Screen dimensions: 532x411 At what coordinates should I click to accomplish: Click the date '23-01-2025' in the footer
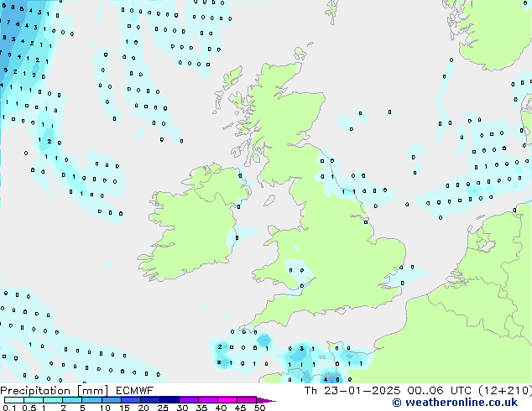(x=362, y=391)
